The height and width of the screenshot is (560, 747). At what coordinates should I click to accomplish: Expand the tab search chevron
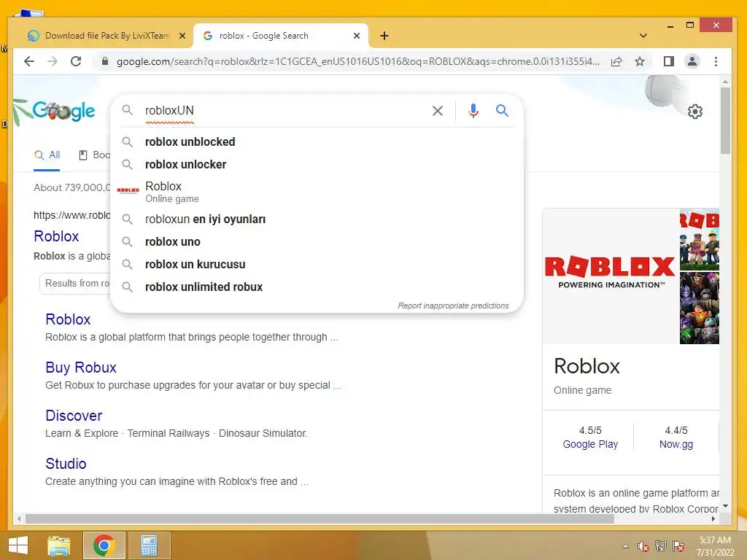643,36
